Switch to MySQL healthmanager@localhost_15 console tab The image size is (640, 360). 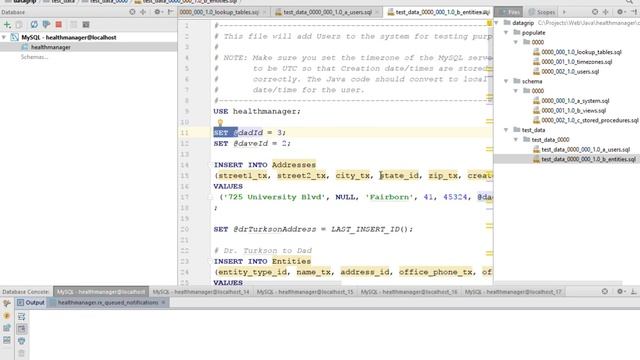pos(305,292)
